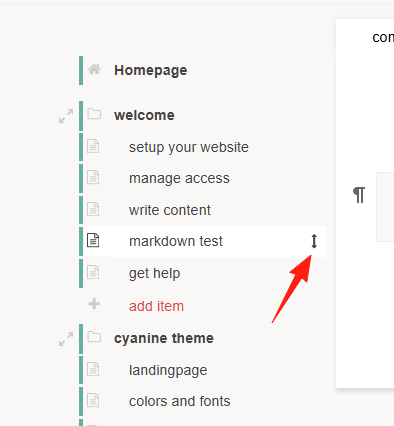Click the paragraph pilcrow icon in editor

359,195
